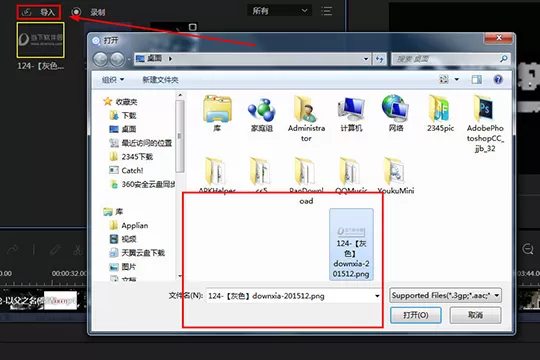Select 最近访问的位置 in navigation pane
The height and width of the screenshot is (360, 540).
click(x=141, y=143)
